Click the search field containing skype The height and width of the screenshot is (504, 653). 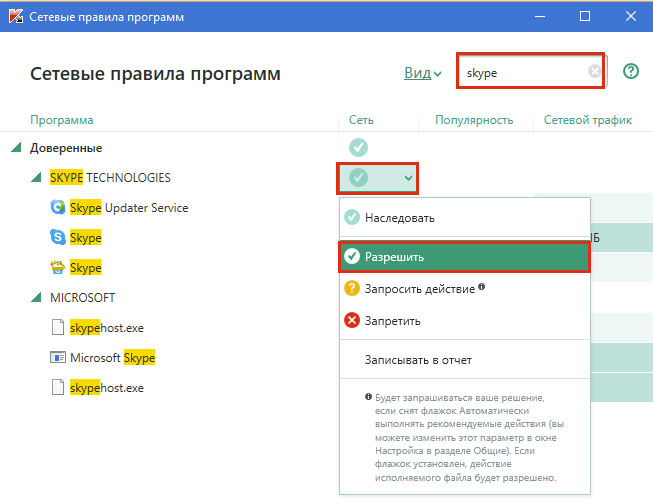pyautogui.click(x=530, y=71)
